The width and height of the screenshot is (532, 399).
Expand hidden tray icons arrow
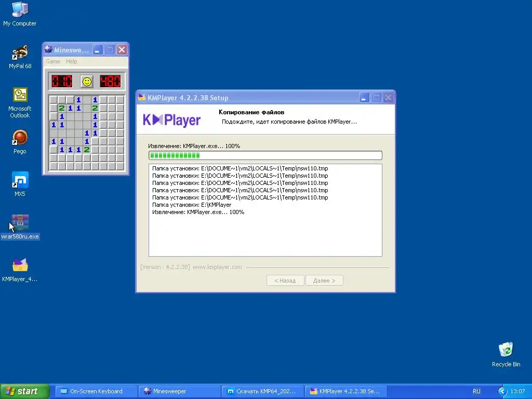point(502,391)
